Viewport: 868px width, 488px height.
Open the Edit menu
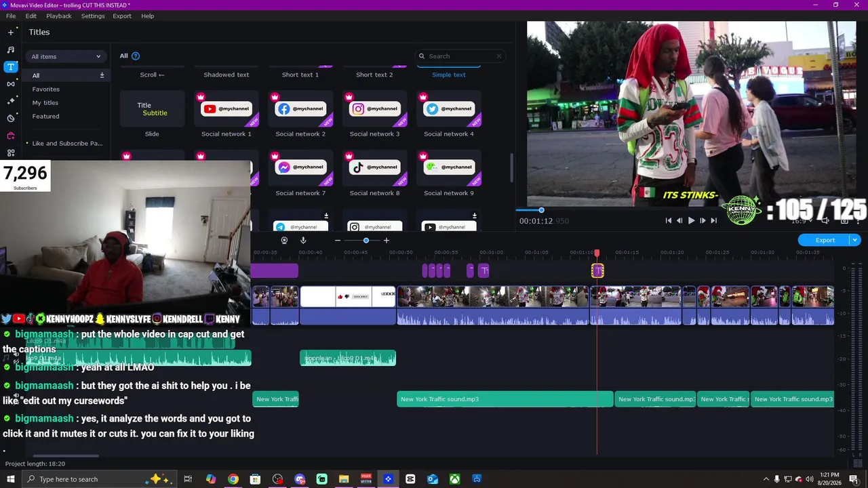point(31,16)
